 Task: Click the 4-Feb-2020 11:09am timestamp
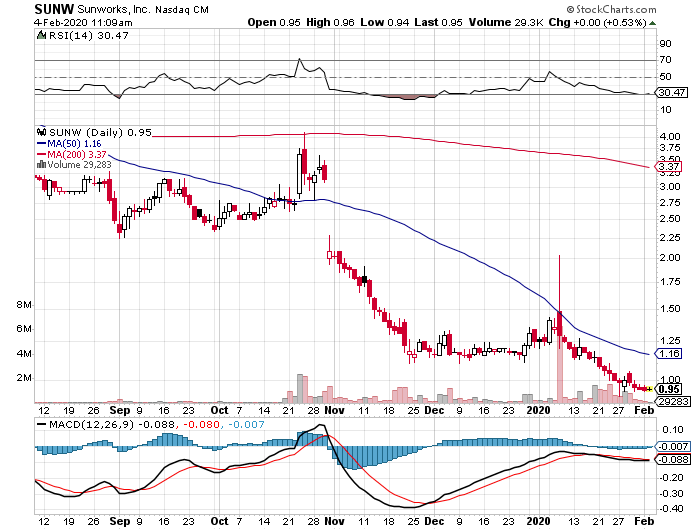coord(83,23)
